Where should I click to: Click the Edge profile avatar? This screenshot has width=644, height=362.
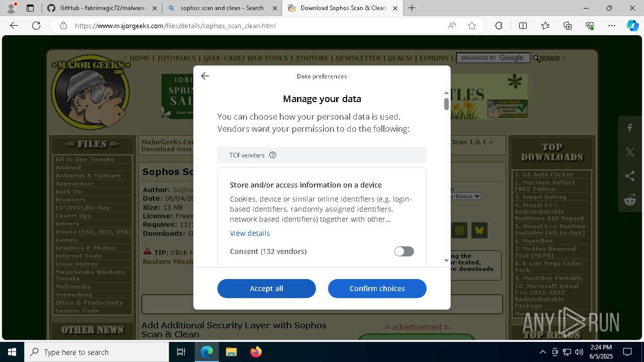11,8
